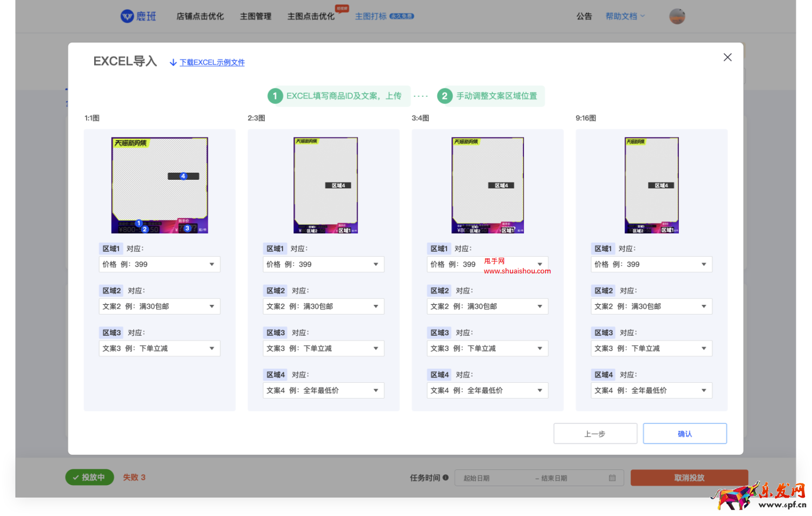Open 区域3 dropdown under 3:4图

[487, 348]
